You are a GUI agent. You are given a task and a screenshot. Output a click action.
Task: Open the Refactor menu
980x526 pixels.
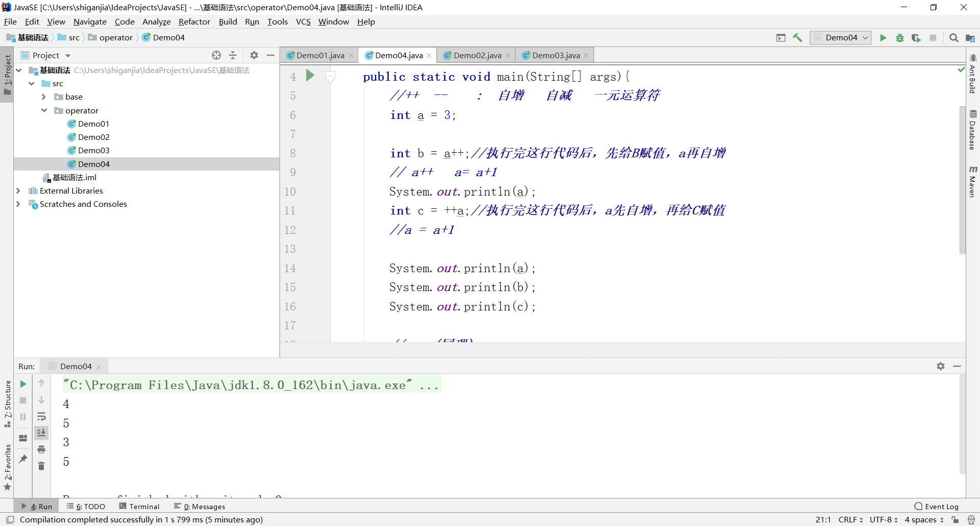pos(194,22)
